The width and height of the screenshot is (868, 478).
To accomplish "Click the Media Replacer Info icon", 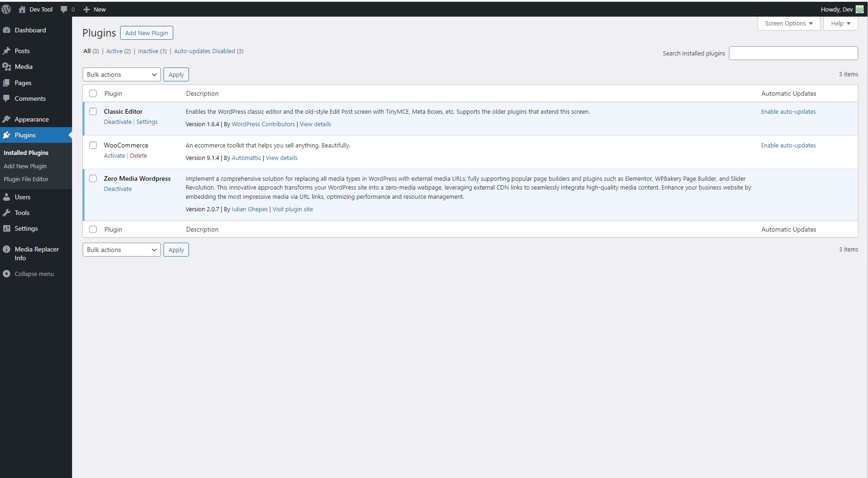I will click(x=6, y=249).
